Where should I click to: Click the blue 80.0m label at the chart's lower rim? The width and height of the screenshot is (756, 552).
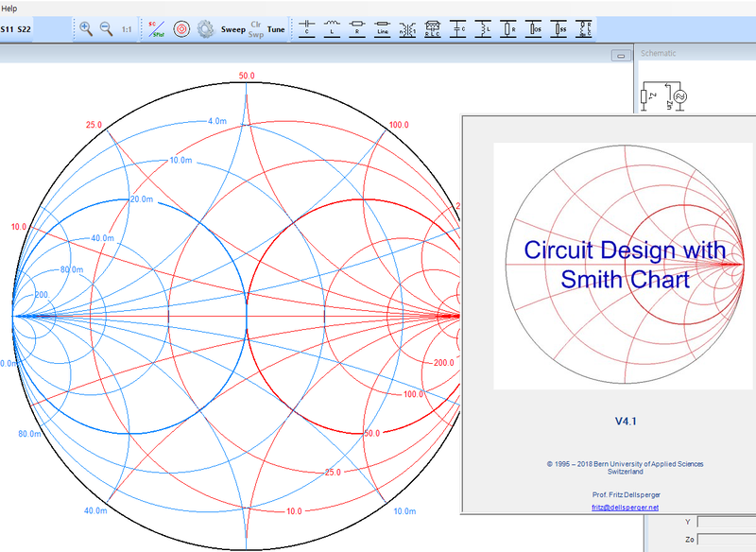(29, 434)
